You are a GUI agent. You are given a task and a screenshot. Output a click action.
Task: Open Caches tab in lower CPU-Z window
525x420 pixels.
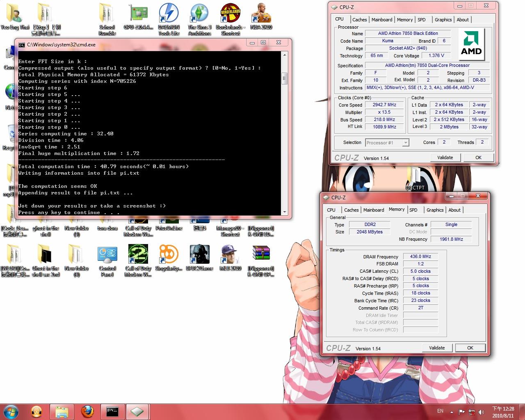coord(351,210)
